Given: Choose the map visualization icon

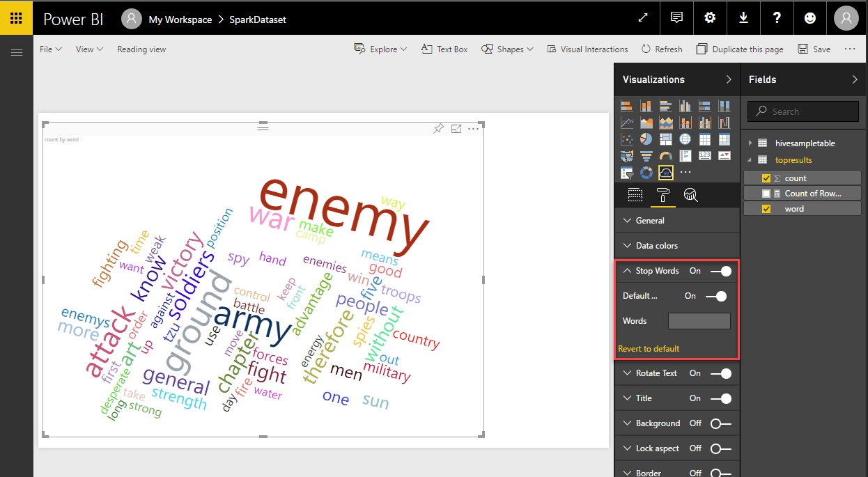Looking at the screenshot, I should point(685,139).
